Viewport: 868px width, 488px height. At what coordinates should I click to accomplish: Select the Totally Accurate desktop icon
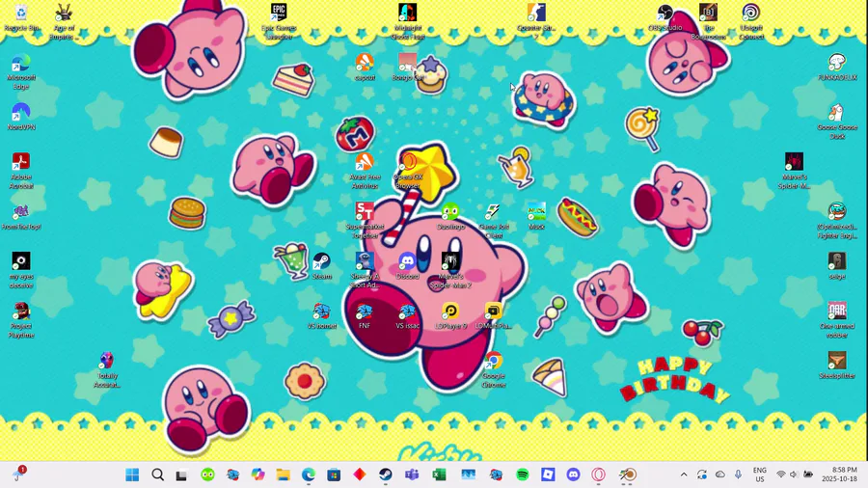[x=107, y=370]
